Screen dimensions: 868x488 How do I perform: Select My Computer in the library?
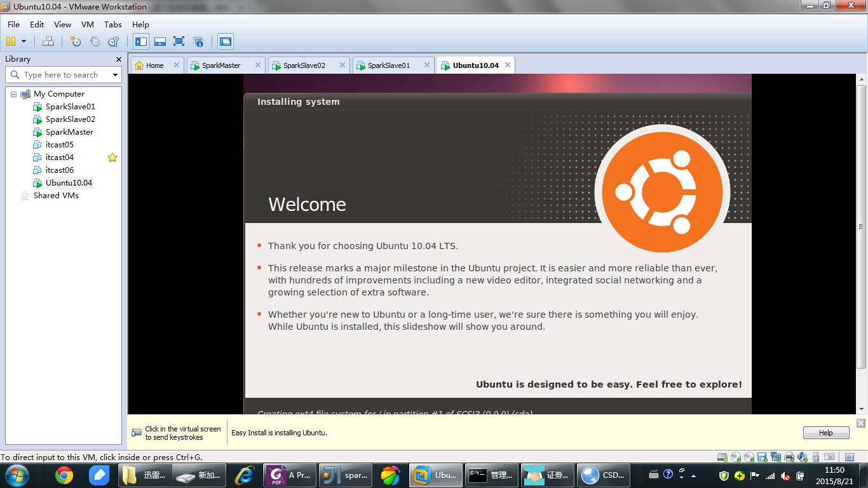(x=58, y=94)
